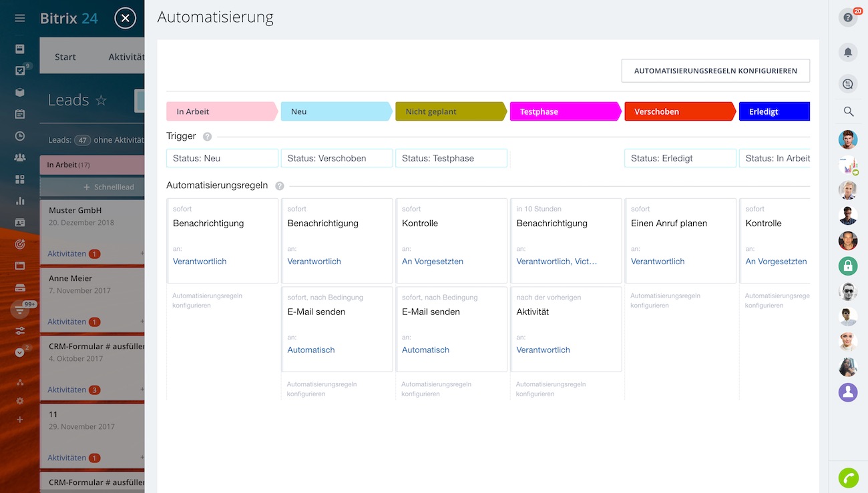Screen dimensions: 868x493
Task: Click konfigurieren link under Verschoben column
Action: click(665, 300)
